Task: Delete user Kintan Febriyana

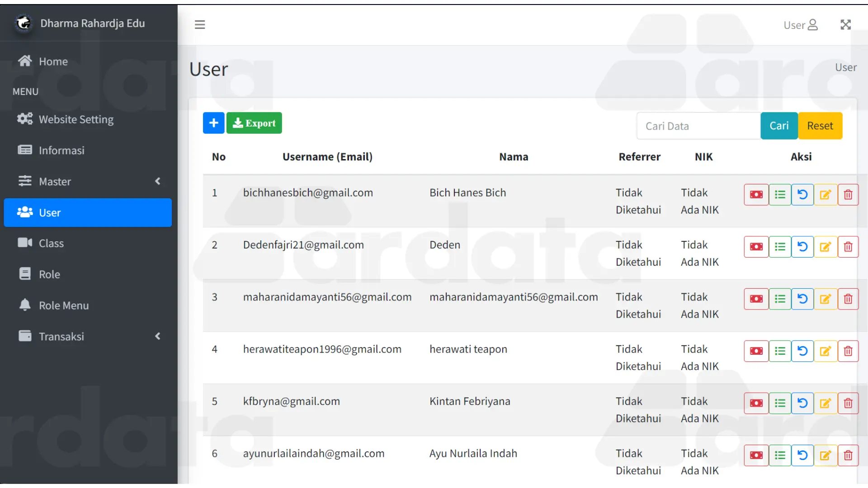Action: [x=848, y=403]
